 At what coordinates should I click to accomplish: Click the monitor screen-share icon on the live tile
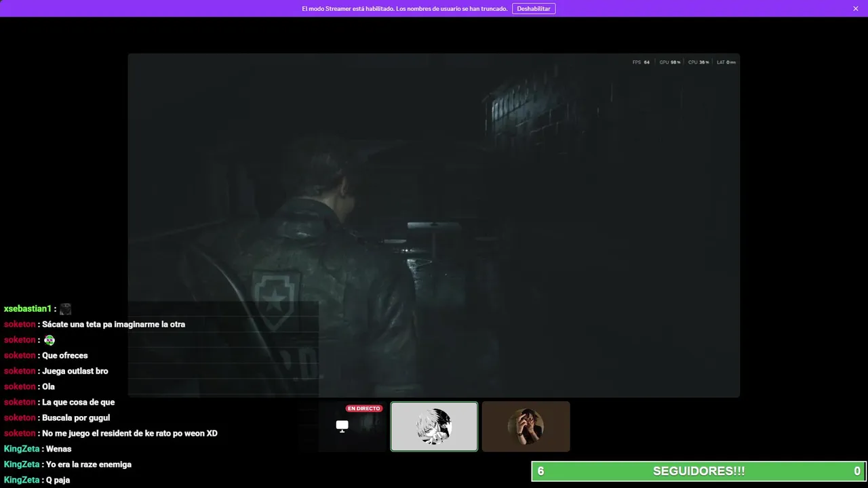coord(342,426)
